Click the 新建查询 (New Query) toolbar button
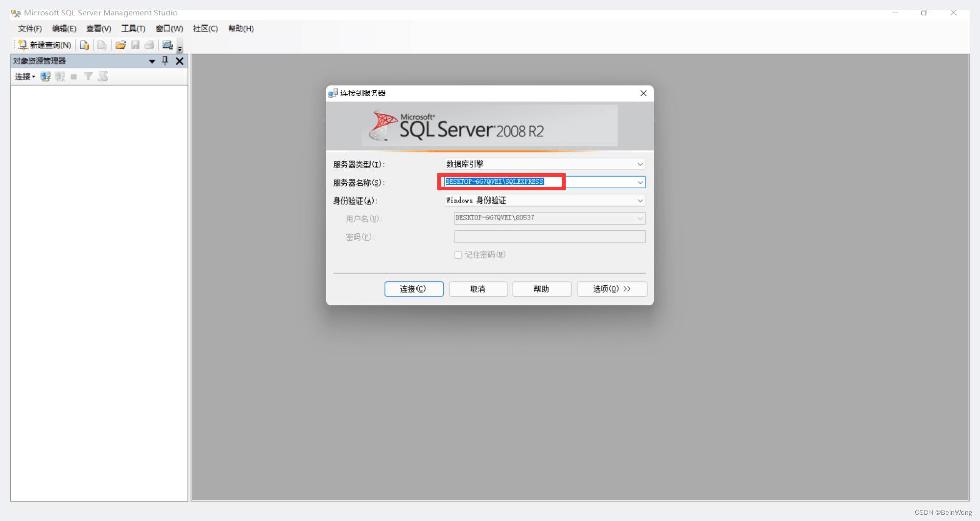This screenshot has width=980, height=521. click(45, 45)
